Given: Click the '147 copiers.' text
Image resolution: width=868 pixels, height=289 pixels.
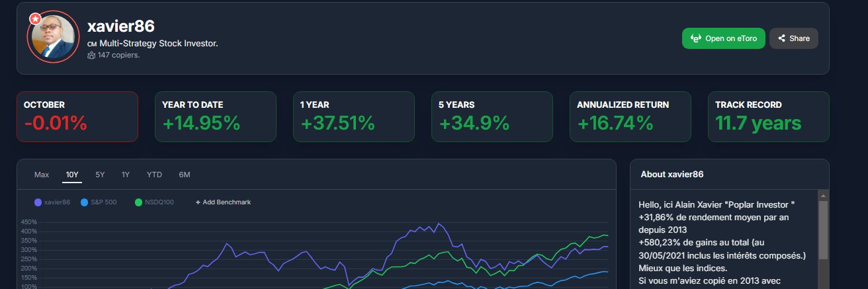Looking at the screenshot, I should click(119, 56).
